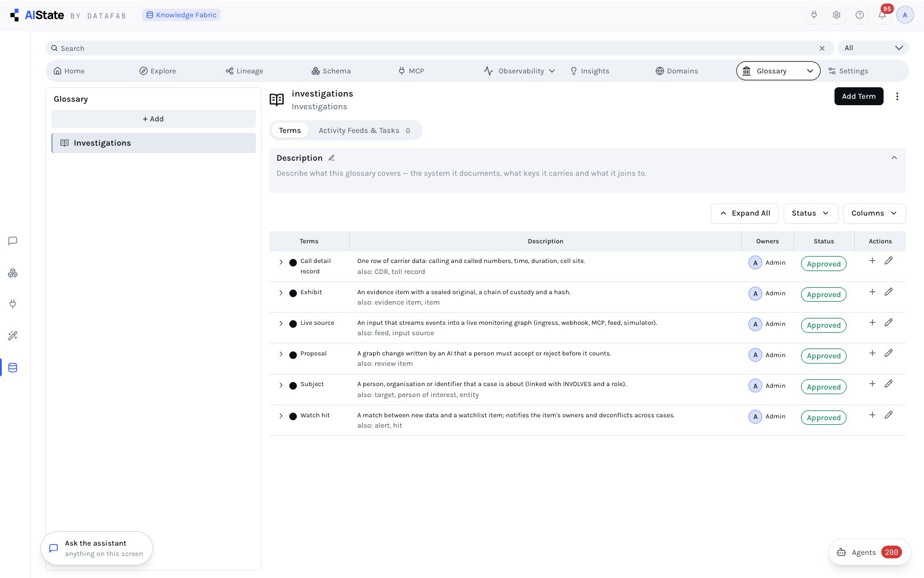Open the Columns dropdown
Viewport: 924px width, 578px height.
pyautogui.click(x=874, y=213)
